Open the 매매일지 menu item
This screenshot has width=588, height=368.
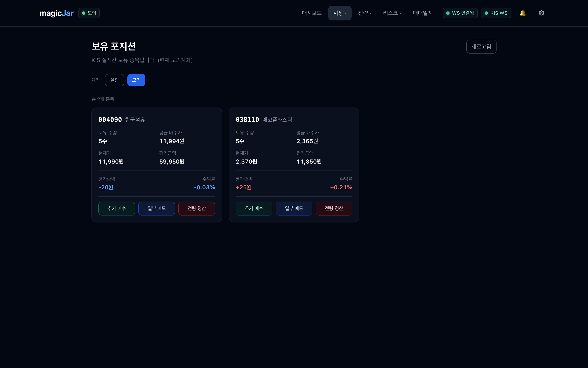point(423,13)
